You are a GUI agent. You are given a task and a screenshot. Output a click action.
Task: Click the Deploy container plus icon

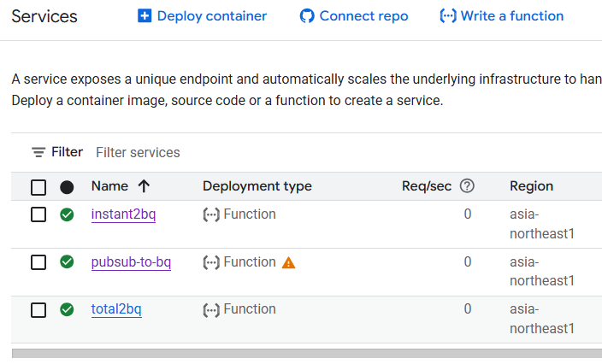tap(145, 16)
